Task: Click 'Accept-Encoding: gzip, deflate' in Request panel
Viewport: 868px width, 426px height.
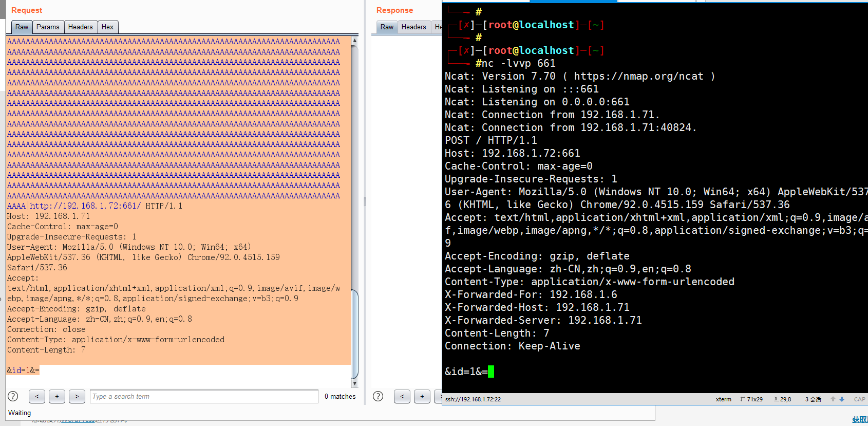Action: coord(77,308)
